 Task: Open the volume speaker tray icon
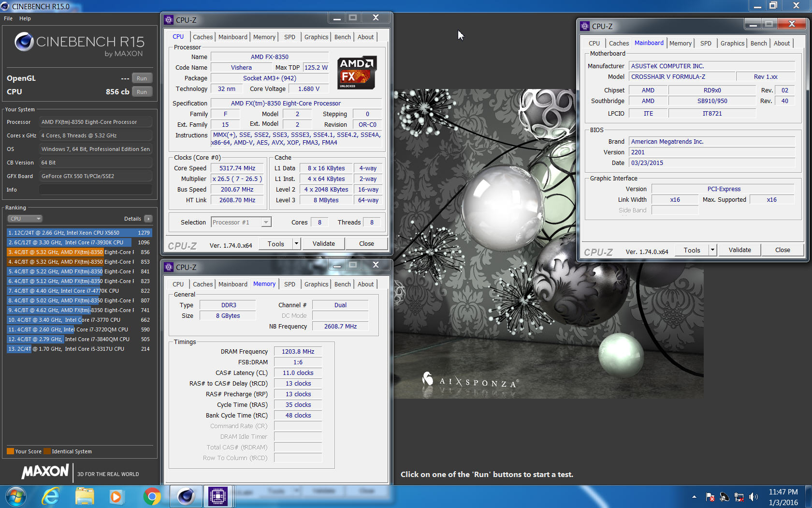coord(754,497)
